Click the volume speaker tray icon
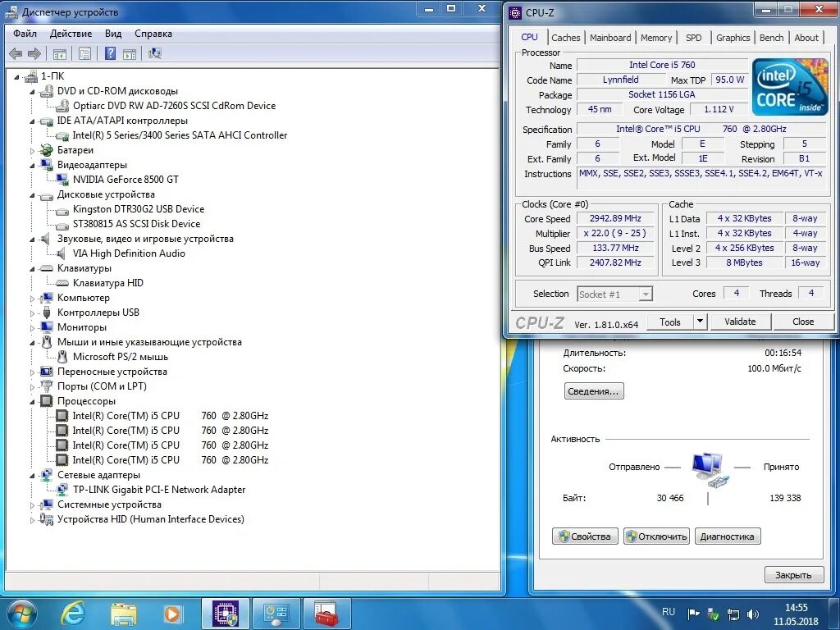The width and height of the screenshot is (840, 630). 753,614
